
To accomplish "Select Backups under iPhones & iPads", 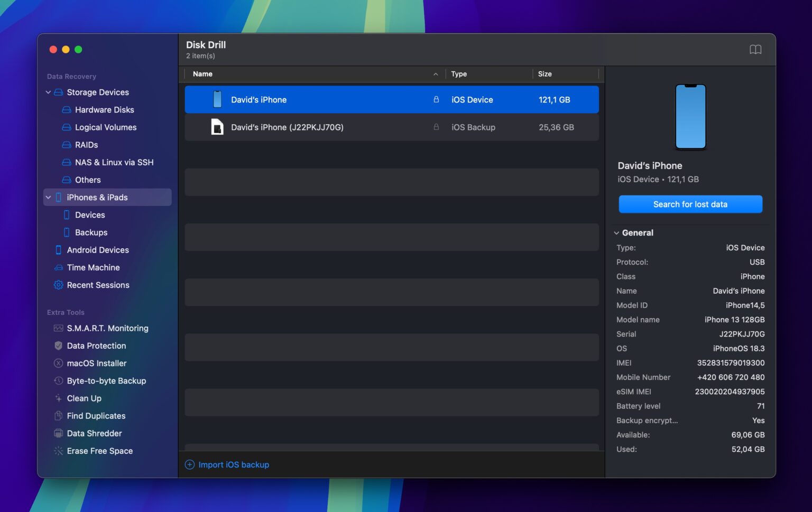I will pyautogui.click(x=91, y=232).
